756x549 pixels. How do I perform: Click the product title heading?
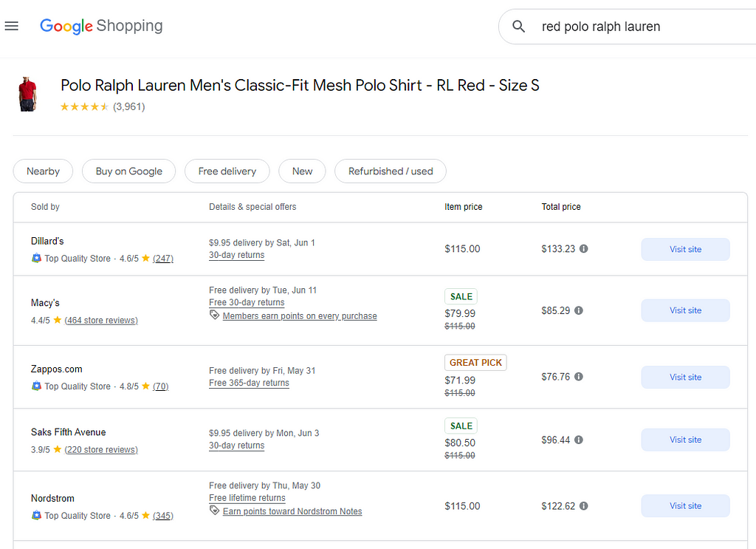point(300,86)
